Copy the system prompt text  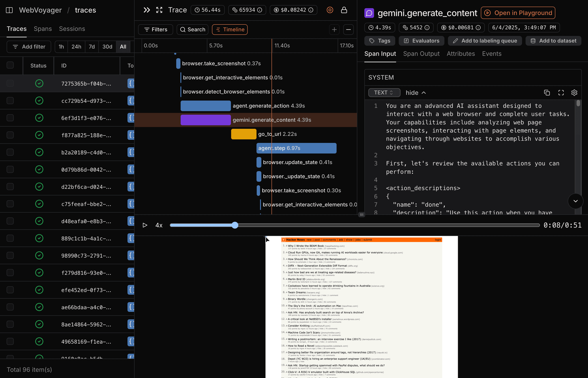(547, 93)
